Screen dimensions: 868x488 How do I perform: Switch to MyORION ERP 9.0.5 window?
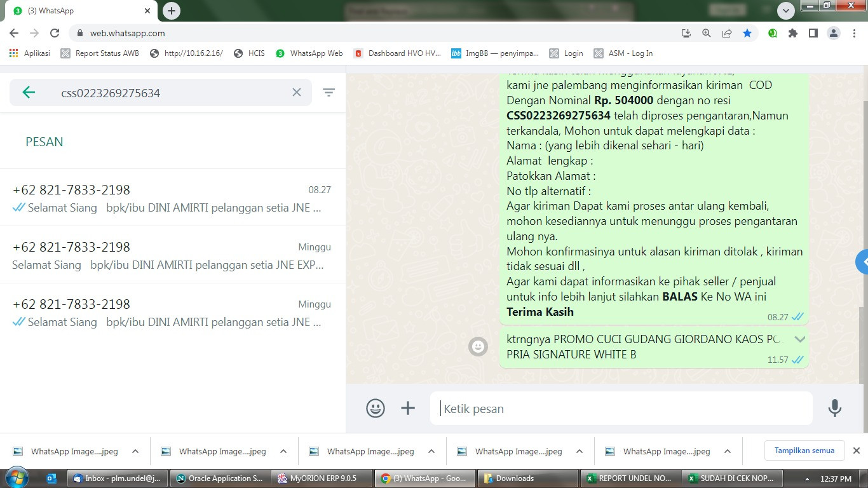[x=322, y=478]
